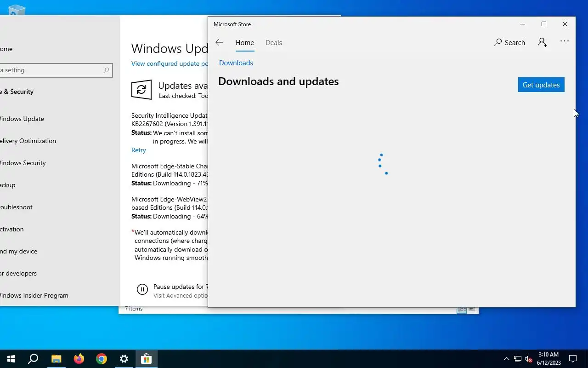Screen dimensions: 588x368
Task: Click the Microsoft Edge-WebView2 update text
Action: (x=170, y=203)
